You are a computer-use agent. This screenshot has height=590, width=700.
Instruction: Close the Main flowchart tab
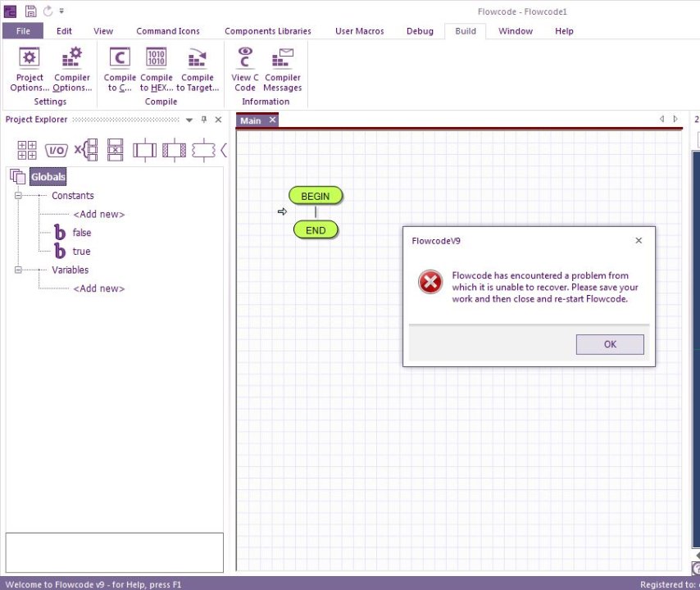click(x=272, y=120)
